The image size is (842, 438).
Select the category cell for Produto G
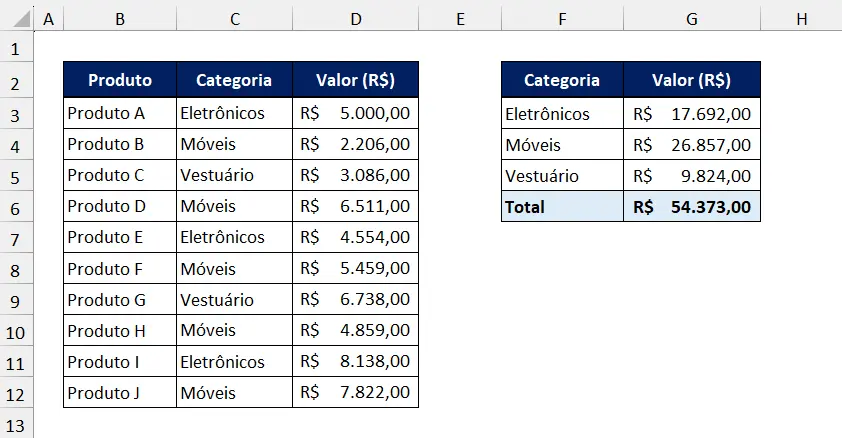[234, 300]
